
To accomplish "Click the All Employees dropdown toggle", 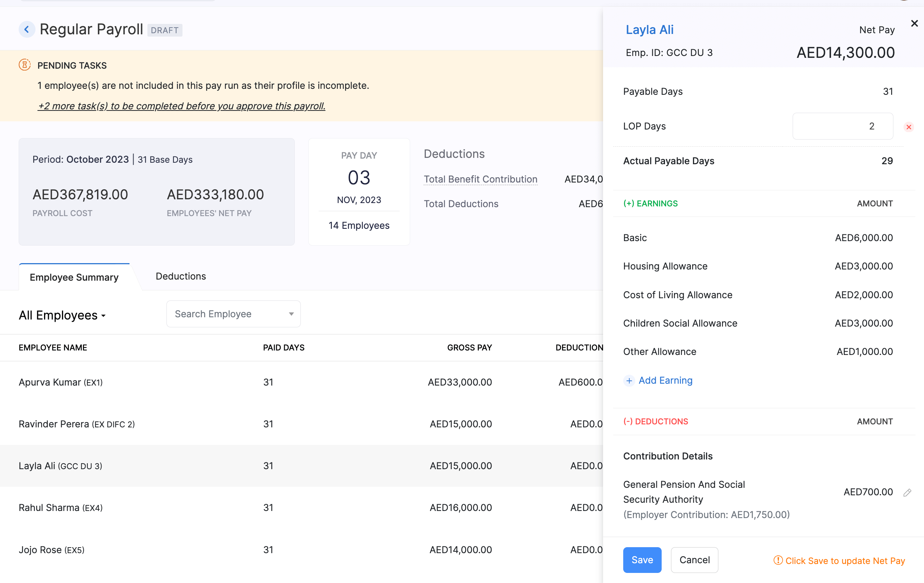I will [x=62, y=315].
